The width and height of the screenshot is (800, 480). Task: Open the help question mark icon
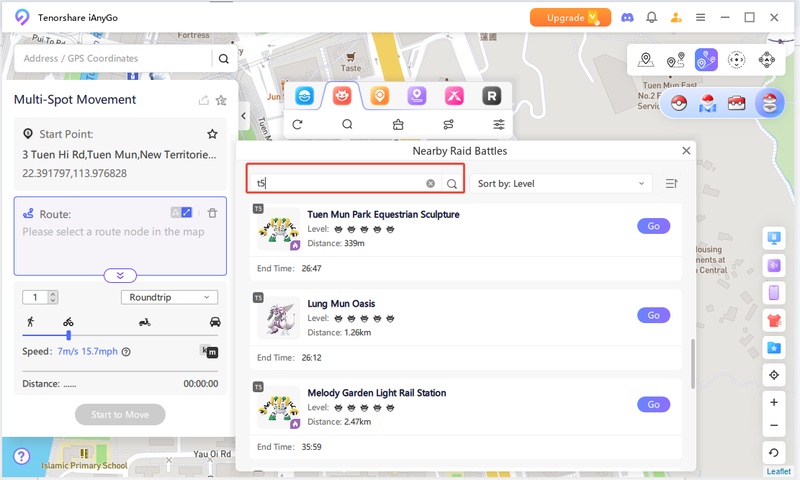[21, 456]
